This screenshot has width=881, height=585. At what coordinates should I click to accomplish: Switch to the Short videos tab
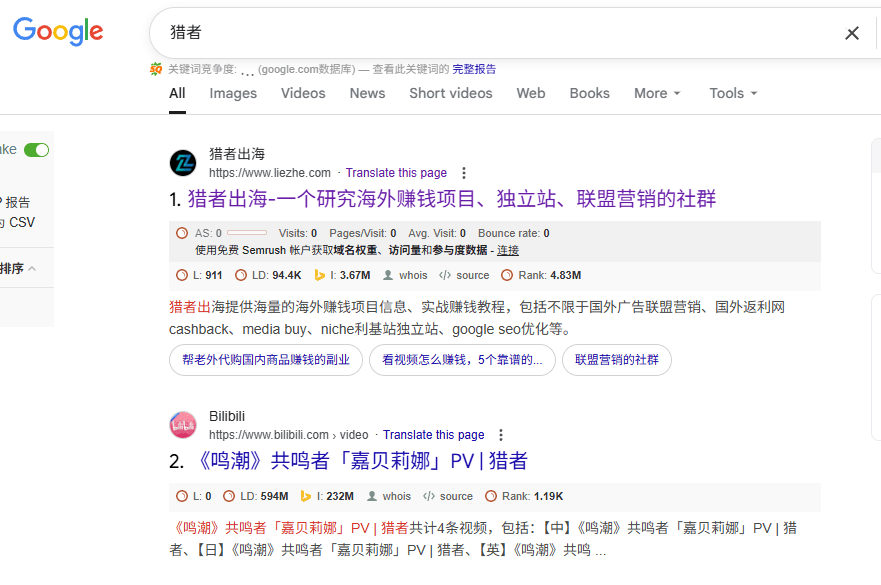[x=450, y=93]
